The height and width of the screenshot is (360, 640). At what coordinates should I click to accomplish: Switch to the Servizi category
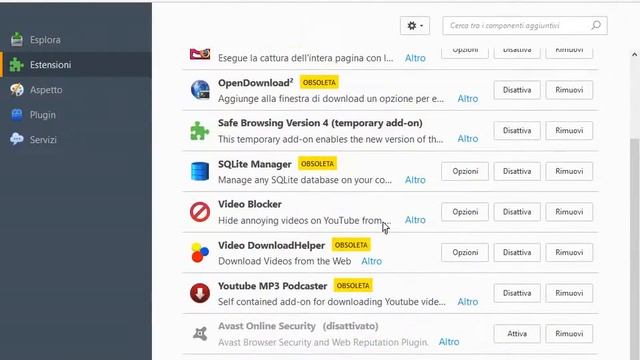pos(76,140)
